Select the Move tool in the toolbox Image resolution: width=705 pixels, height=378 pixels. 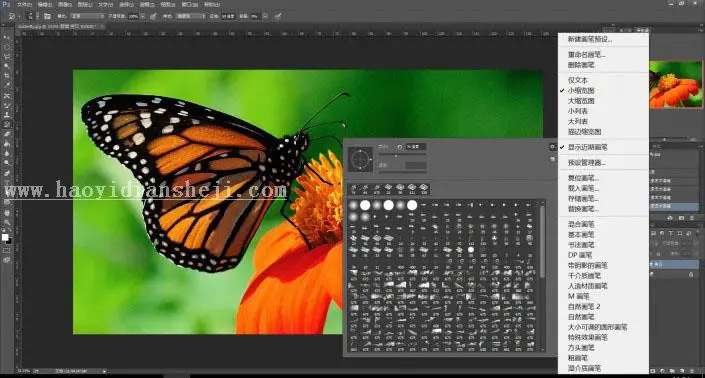pos(7,37)
